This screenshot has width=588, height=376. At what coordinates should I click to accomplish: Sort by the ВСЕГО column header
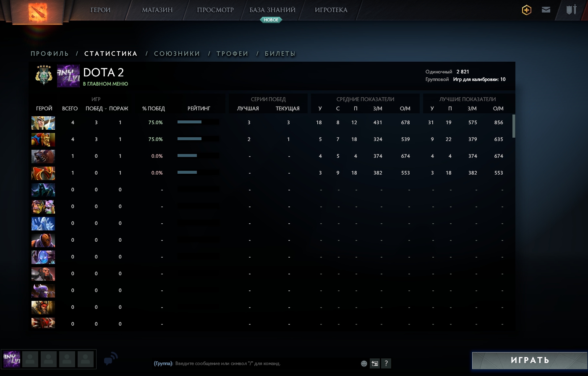[x=70, y=109]
